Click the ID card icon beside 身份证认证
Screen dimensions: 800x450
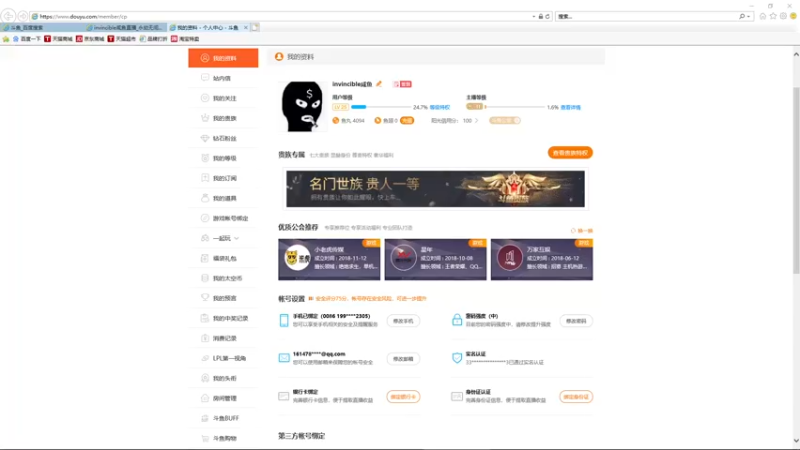coord(457,396)
